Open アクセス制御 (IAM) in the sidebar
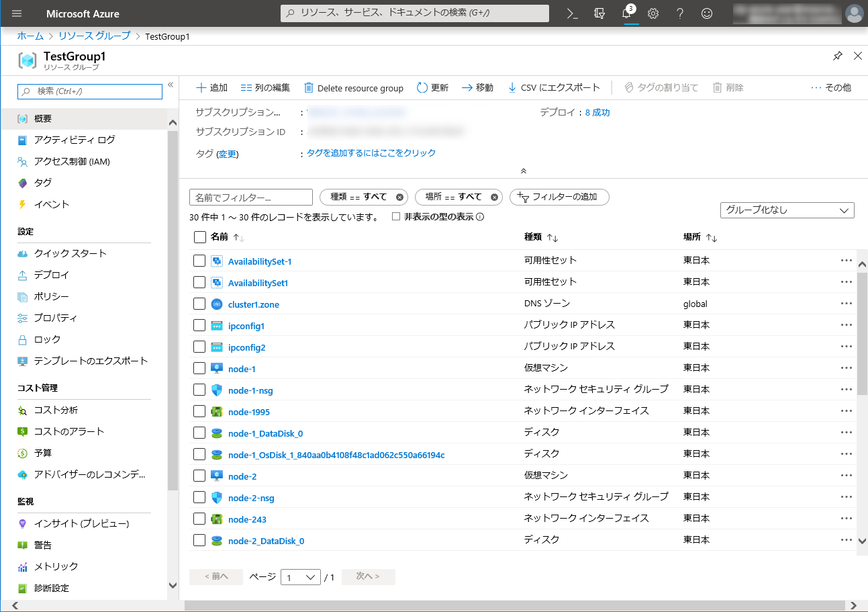This screenshot has height=612, width=868. pyautogui.click(x=72, y=161)
